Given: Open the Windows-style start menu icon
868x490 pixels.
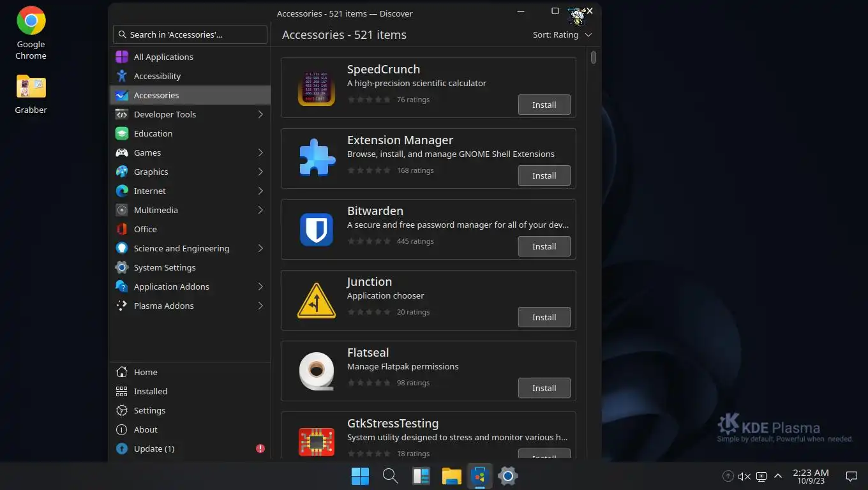Looking at the screenshot, I should tap(360, 476).
